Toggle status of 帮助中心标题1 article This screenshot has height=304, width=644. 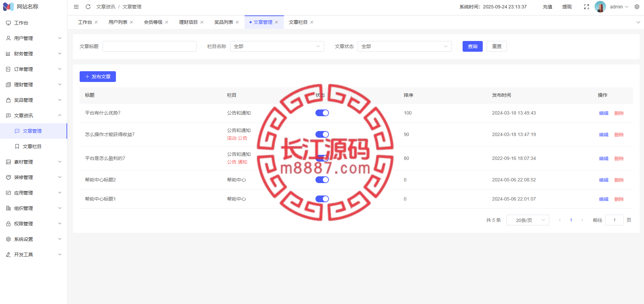[322, 199]
